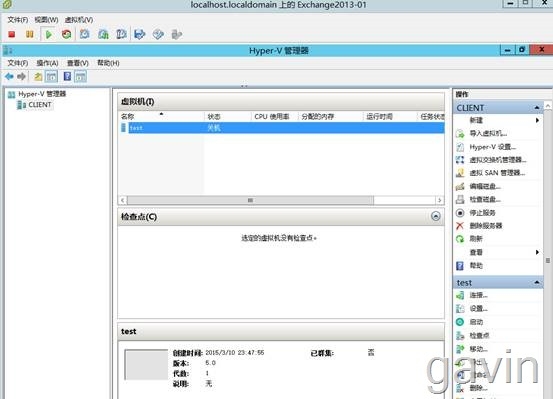
Task: Expand the view submenu arrow in actions
Action: tap(537, 252)
